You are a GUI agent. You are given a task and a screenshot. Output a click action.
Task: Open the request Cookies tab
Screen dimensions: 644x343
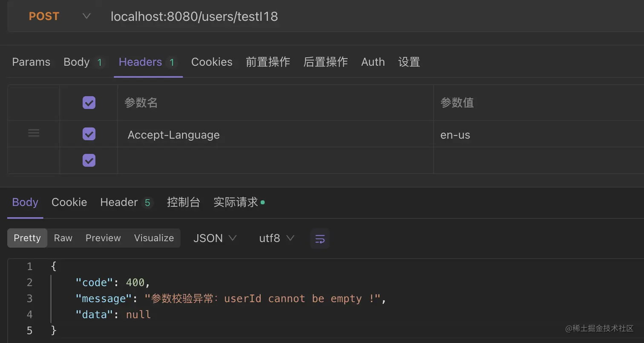point(212,62)
